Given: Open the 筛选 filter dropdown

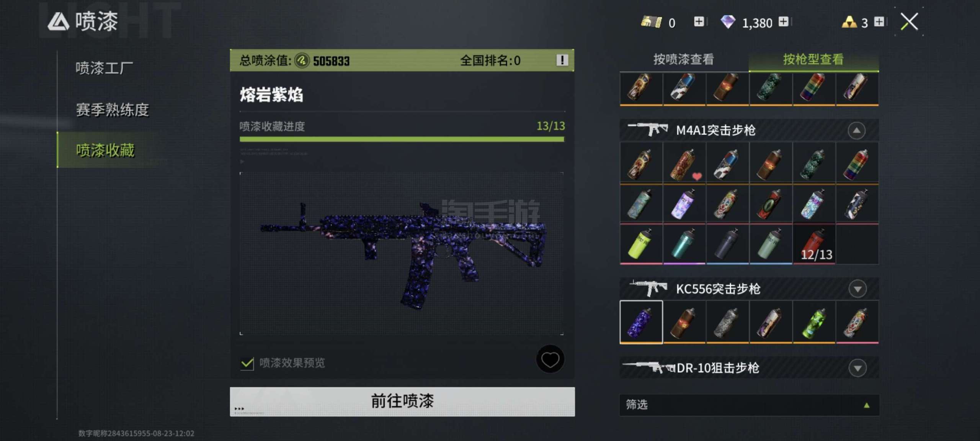Looking at the screenshot, I should (749, 405).
